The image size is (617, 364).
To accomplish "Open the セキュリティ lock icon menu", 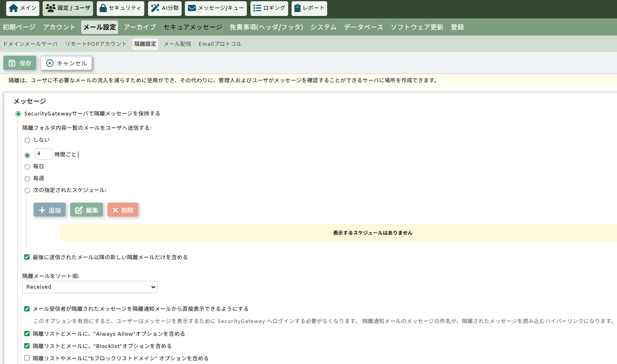I will pyautogui.click(x=103, y=8).
